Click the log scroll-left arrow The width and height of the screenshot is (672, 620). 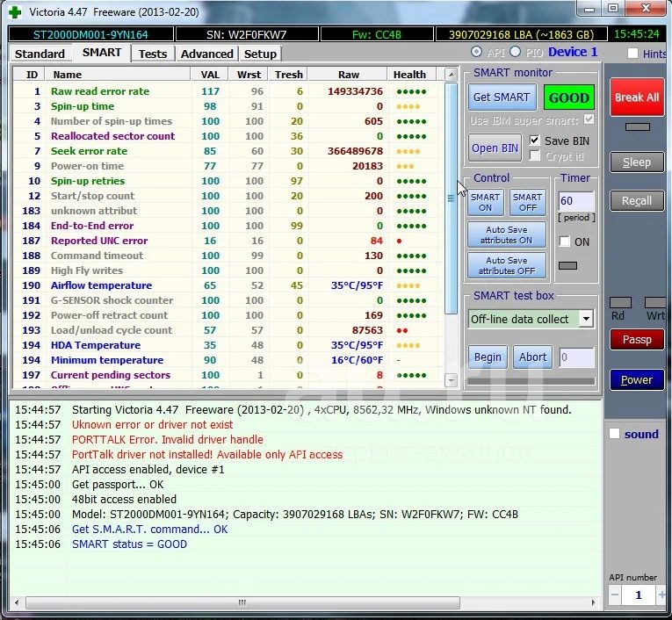(17, 602)
